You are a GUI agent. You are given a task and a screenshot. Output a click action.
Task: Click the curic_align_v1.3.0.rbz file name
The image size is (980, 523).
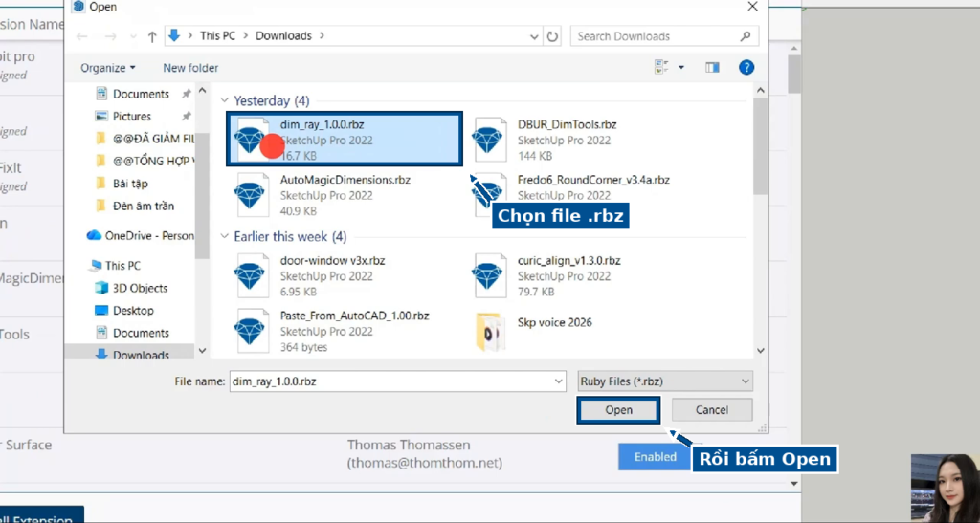[x=568, y=260]
